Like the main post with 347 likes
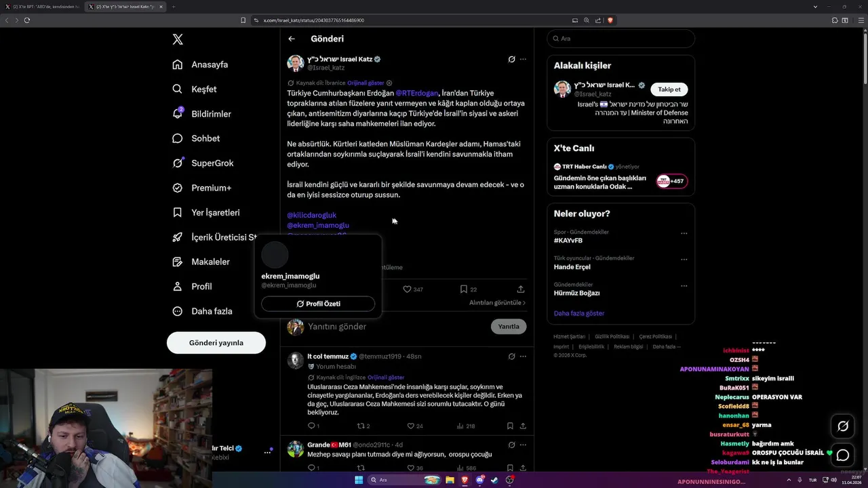 (x=413, y=289)
